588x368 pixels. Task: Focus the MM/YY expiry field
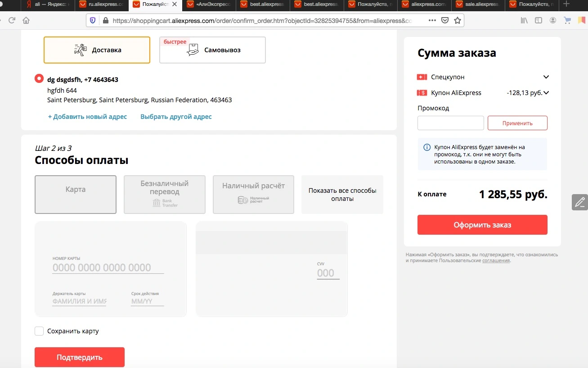148,301
